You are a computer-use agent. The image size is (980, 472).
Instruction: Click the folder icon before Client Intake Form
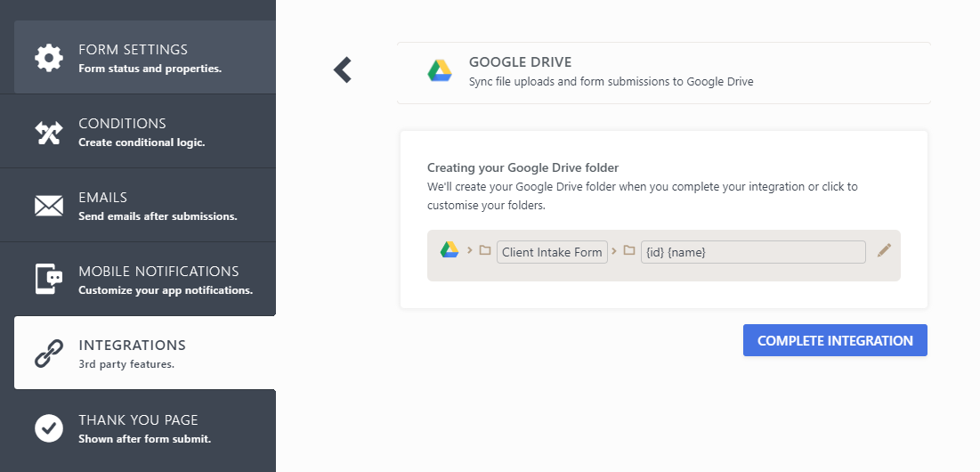485,250
